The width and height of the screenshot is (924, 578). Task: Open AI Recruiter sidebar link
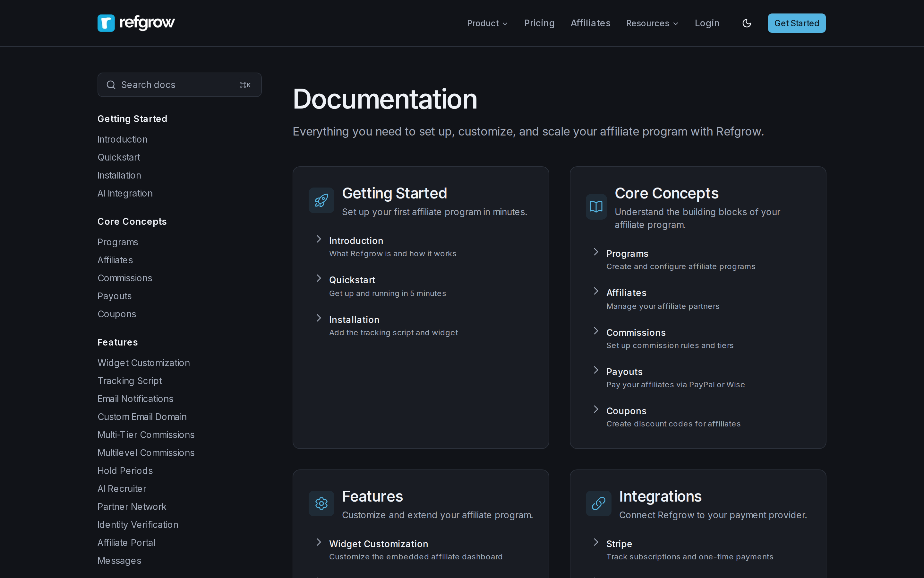point(122,489)
